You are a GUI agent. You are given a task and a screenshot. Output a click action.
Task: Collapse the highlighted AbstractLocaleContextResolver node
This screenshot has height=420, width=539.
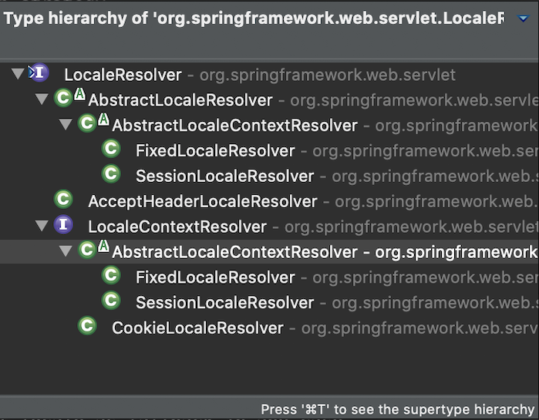coord(65,251)
